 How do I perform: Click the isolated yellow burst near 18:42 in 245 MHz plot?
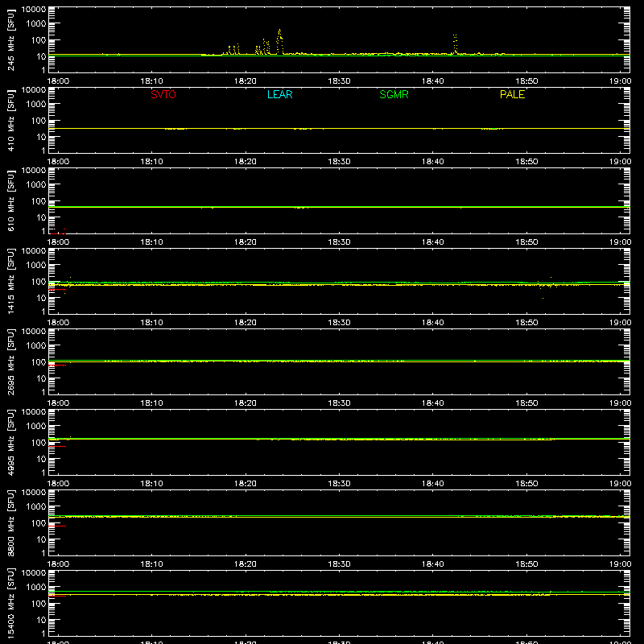click(455, 43)
